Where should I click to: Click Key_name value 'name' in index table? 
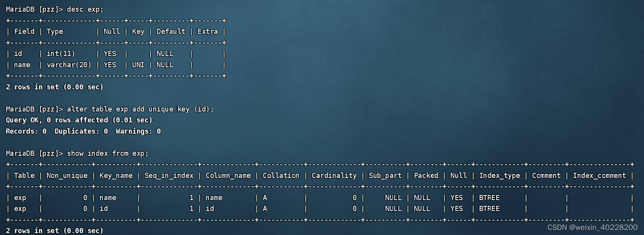coord(108,198)
